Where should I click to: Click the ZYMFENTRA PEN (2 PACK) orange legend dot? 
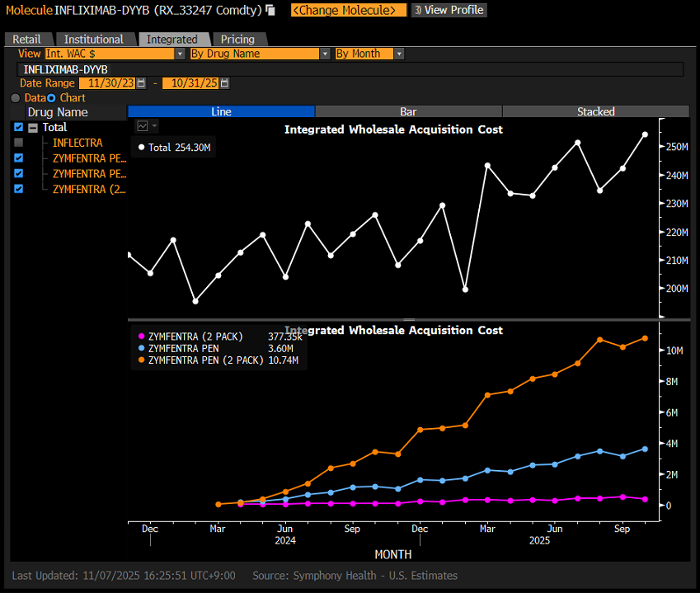(142, 360)
